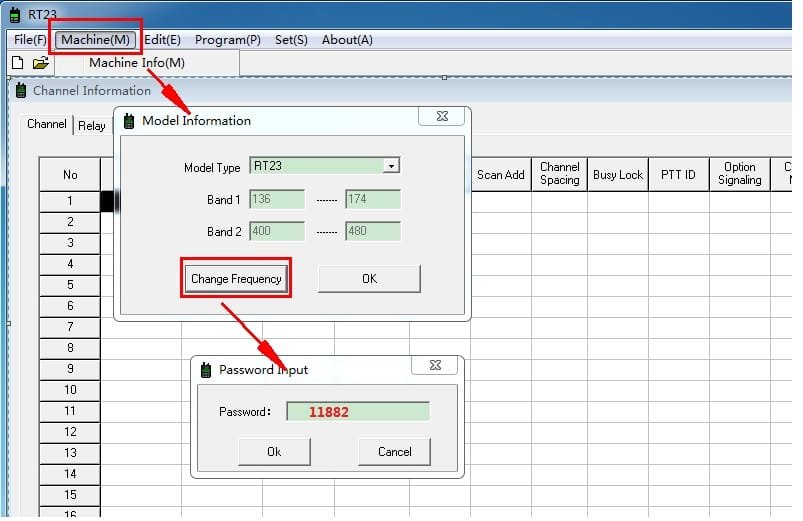
Task: Click the Open folder toolbar icon
Action: tap(40, 63)
